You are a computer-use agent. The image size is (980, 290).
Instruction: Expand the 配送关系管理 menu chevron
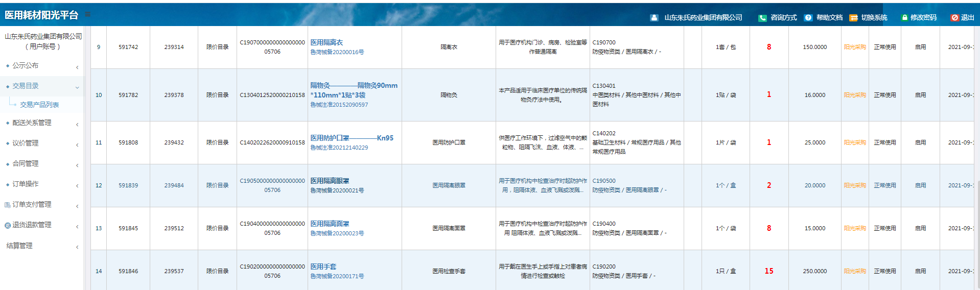point(77,125)
